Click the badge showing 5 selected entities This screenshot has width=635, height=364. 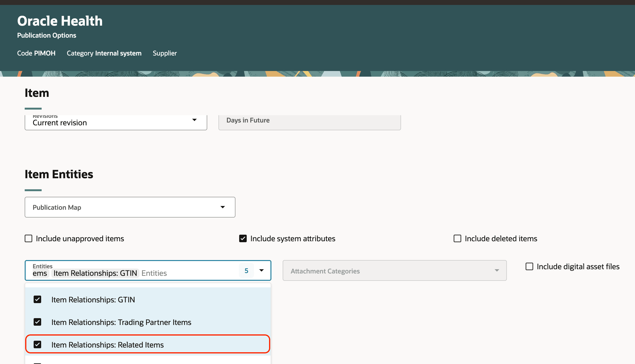tap(246, 270)
